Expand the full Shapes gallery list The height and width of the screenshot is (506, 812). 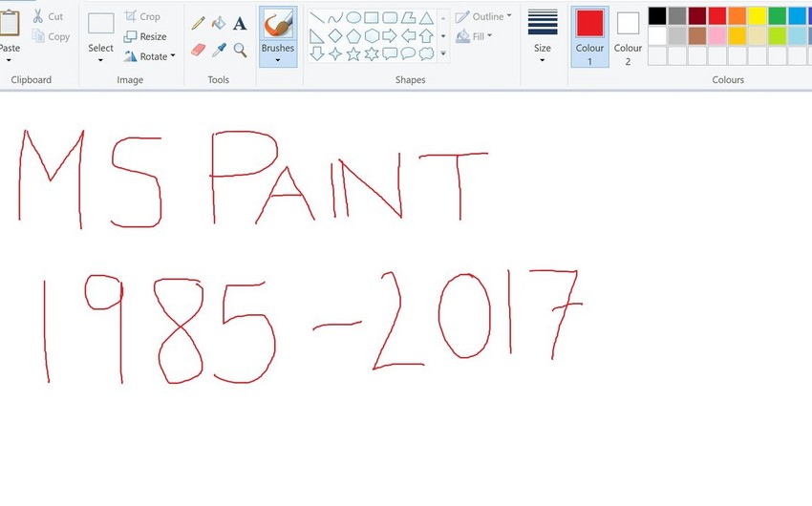(x=443, y=53)
